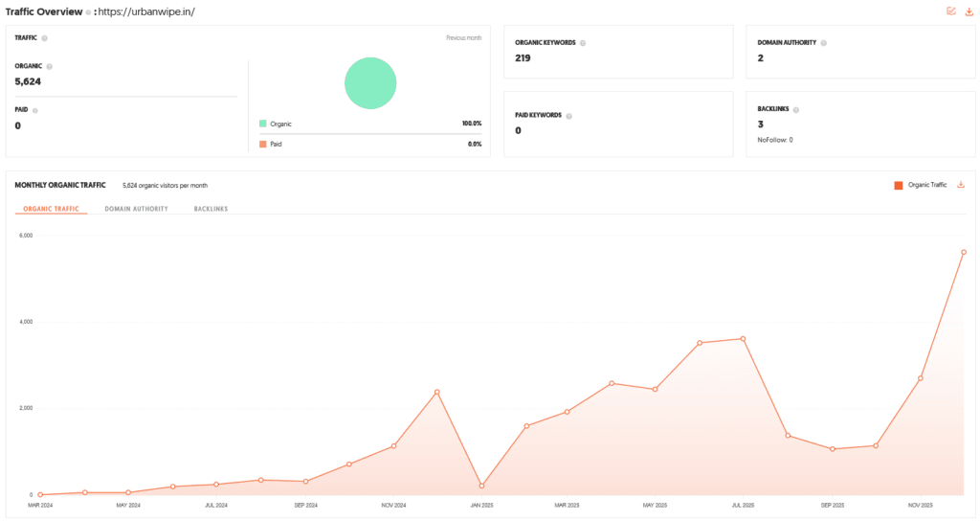This screenshot has width=980, height=521.
Task: Click the SEP 2025 data point
Action: 833,448
